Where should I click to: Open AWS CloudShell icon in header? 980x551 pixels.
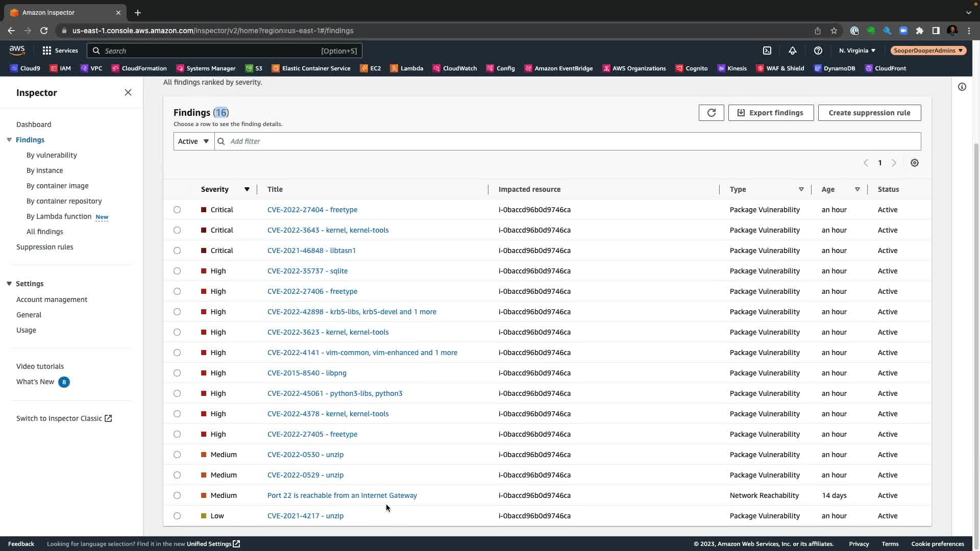767,51
